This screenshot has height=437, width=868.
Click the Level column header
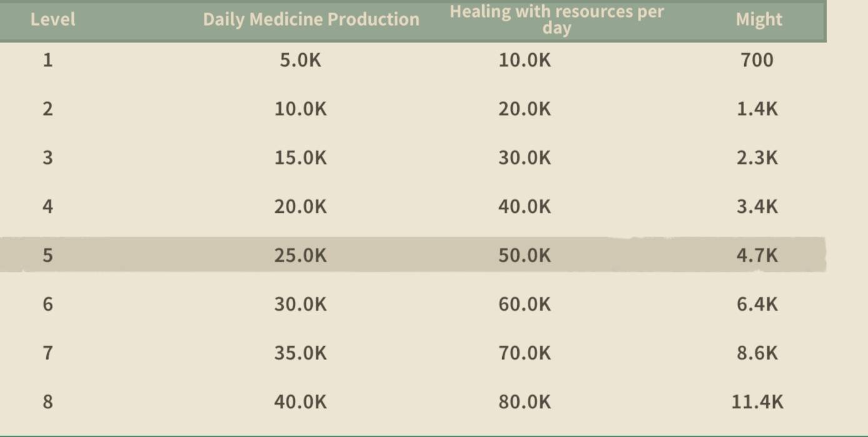click(53, 19)
